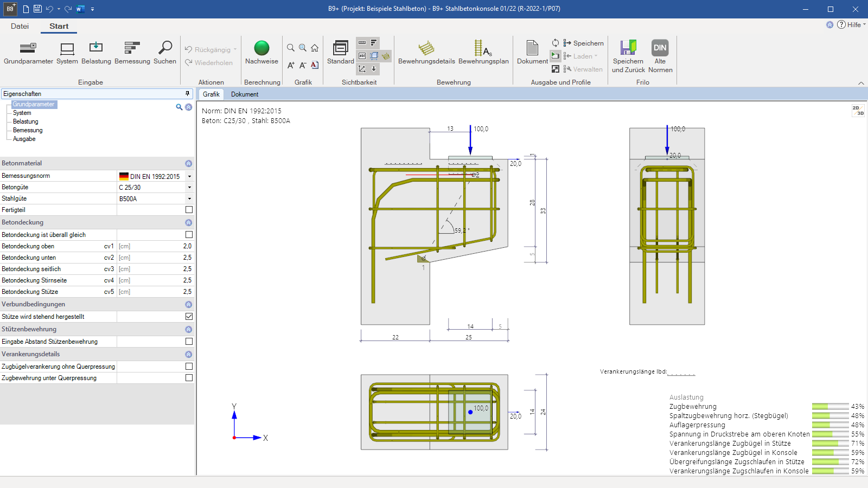Toggle 3D box visibility icon
The height and width of the screenshot is (488, 868).
coord(374,56)
